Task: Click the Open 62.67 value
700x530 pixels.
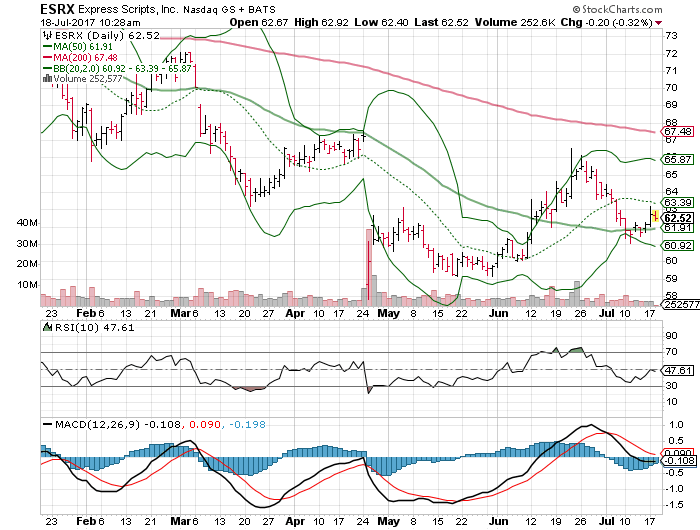Action: coord(258,22)
